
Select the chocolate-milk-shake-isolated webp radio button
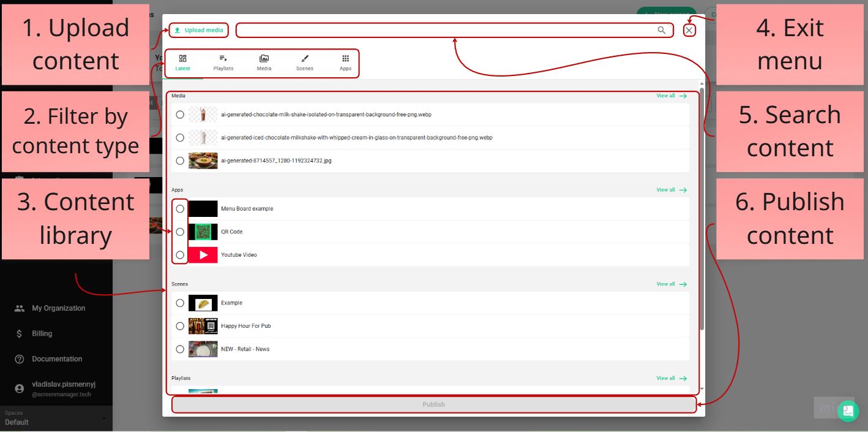(x=180, y=115)
